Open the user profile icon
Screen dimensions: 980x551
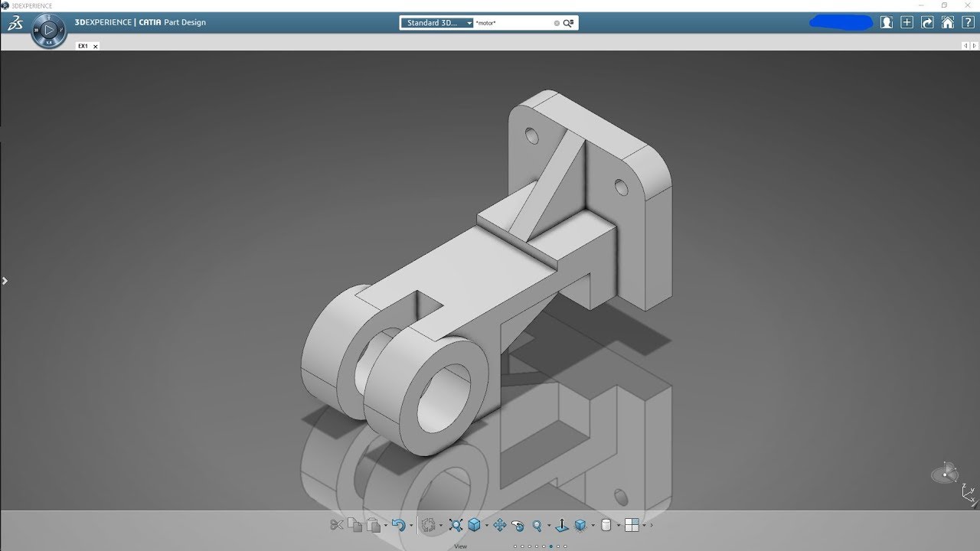887,22
